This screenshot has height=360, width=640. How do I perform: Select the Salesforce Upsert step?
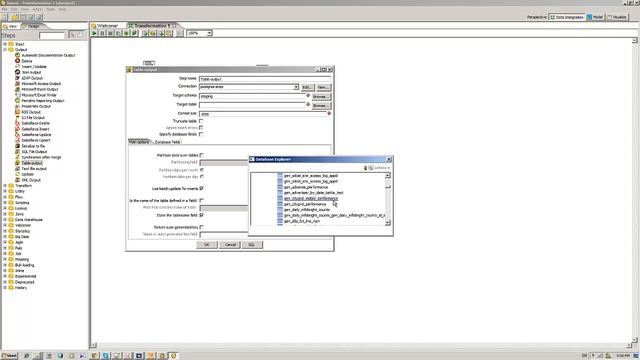point(36,140)
